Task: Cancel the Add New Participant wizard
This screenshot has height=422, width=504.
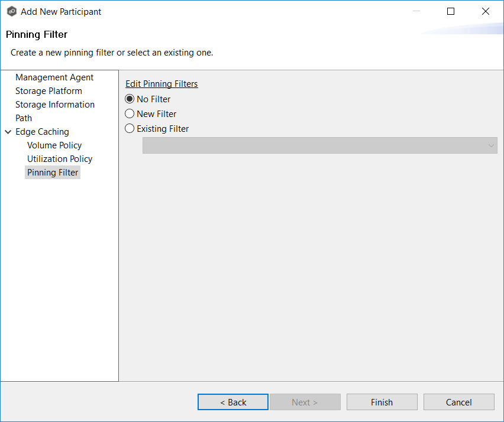Action: coord(458,402)
